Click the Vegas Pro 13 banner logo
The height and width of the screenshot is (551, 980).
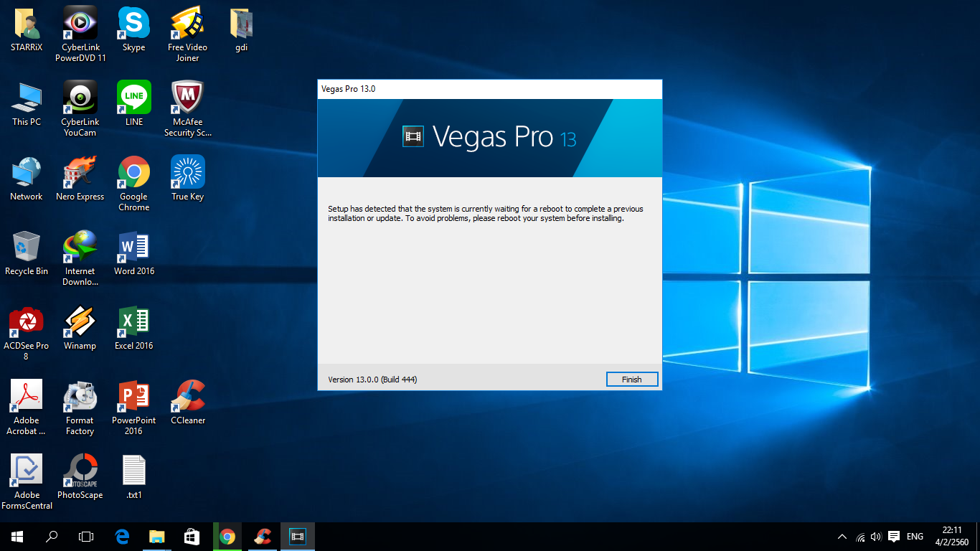coord(489,136)
